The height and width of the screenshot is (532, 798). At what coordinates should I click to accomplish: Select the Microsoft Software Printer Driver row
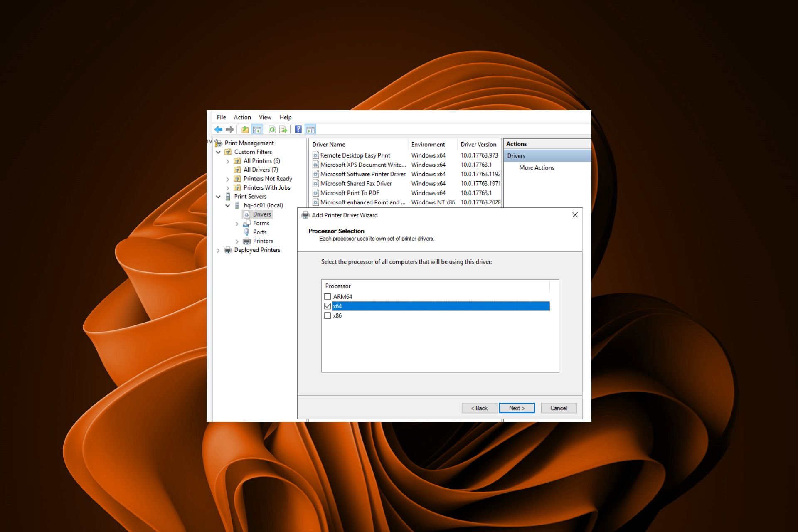click(406, 174)
